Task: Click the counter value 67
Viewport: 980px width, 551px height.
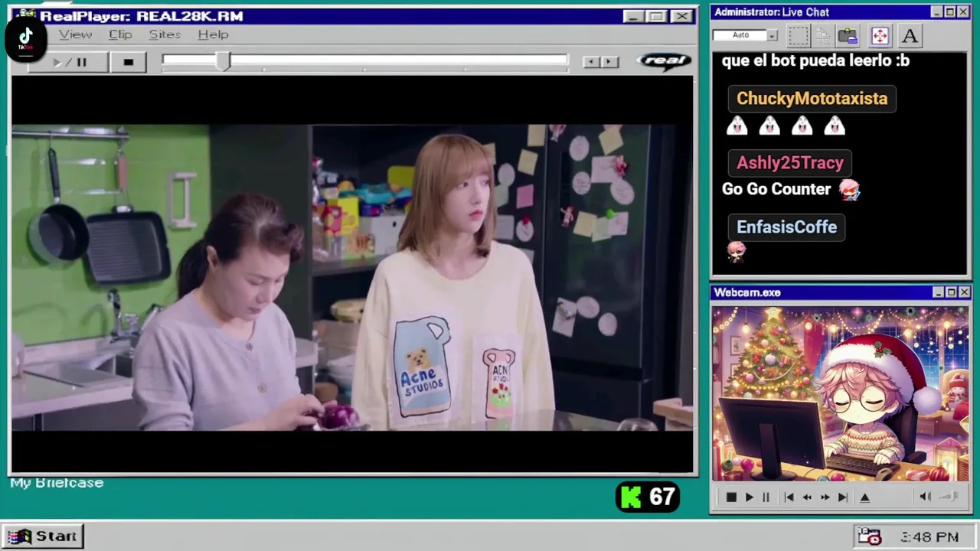Action: click(662, 497)
